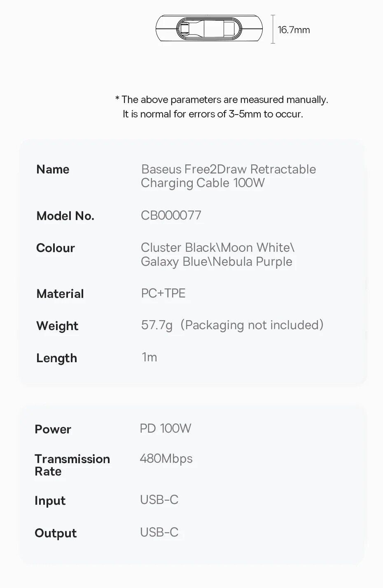This screenshot has height=588, width=383.
Task: Click the 480Mbps transmission rate value
Action: 166,459
